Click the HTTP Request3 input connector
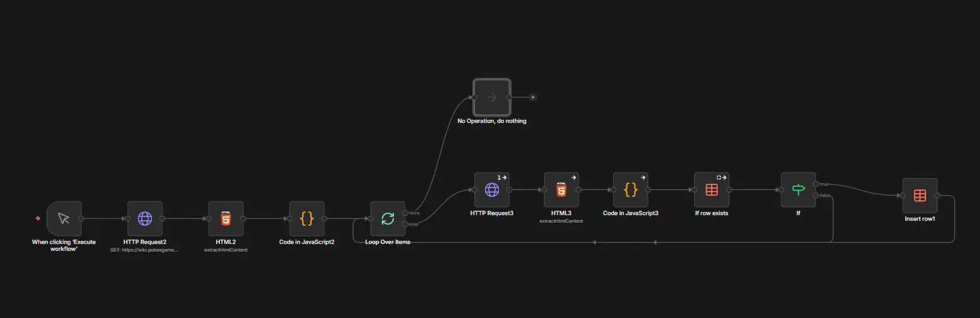Viewport: 980px width, 318px height. [x=474, y=189]
